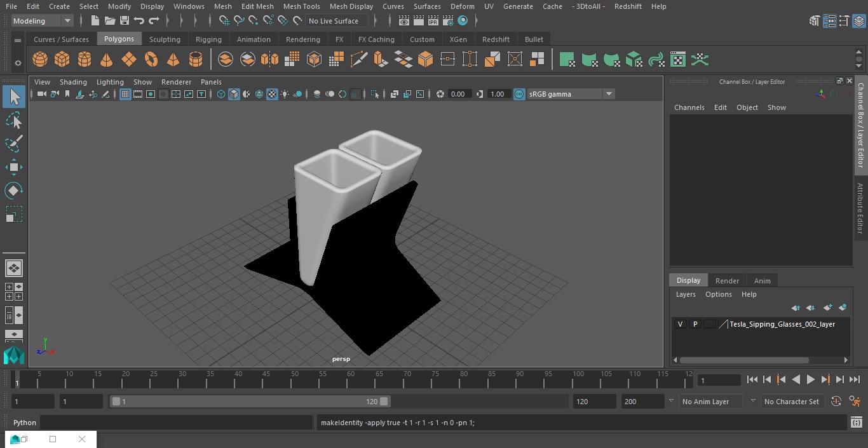Select the Paint Selection tool
The image size is (868, 448).
[x=14, y=144]
